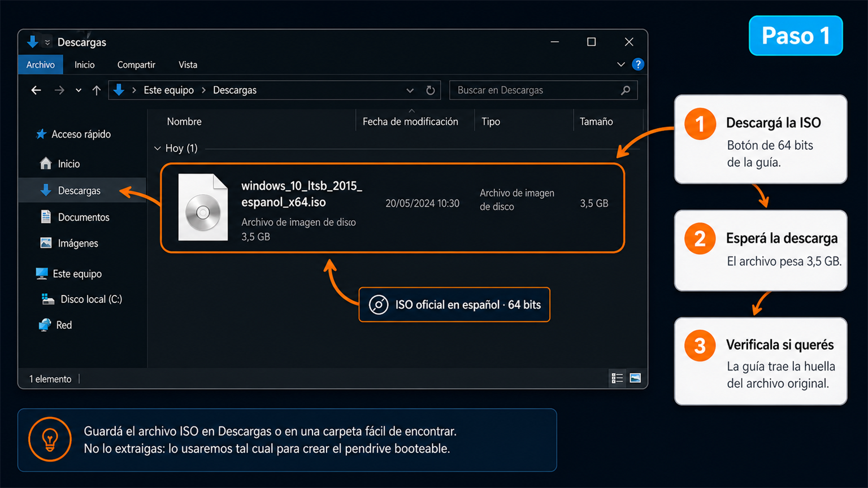Switch to the Vista ribbon tab
The width and height of the screenshot is (868, 488).
coord(188,65)
